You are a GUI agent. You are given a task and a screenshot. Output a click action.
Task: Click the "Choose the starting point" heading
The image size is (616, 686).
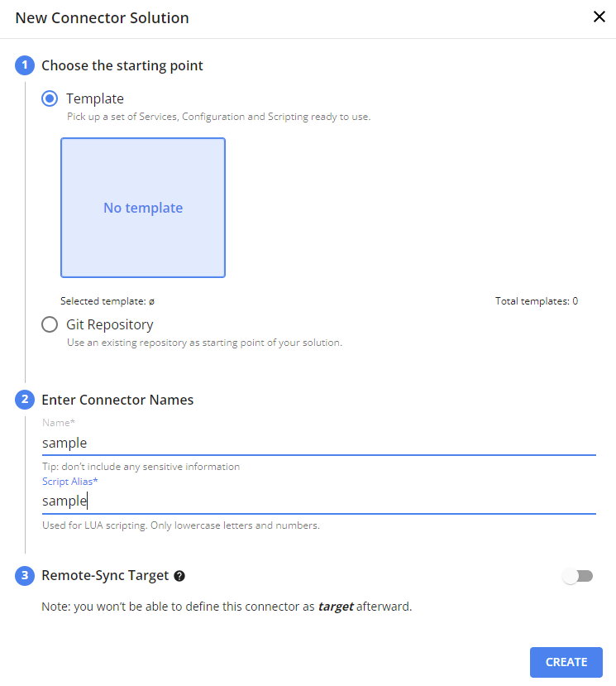122,65
